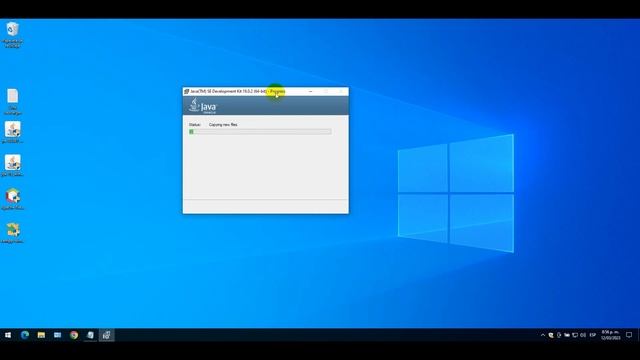The width and height of the screenshot is (640, 360).
Task: Change ESP input language indicator
Action: point(593,335)
